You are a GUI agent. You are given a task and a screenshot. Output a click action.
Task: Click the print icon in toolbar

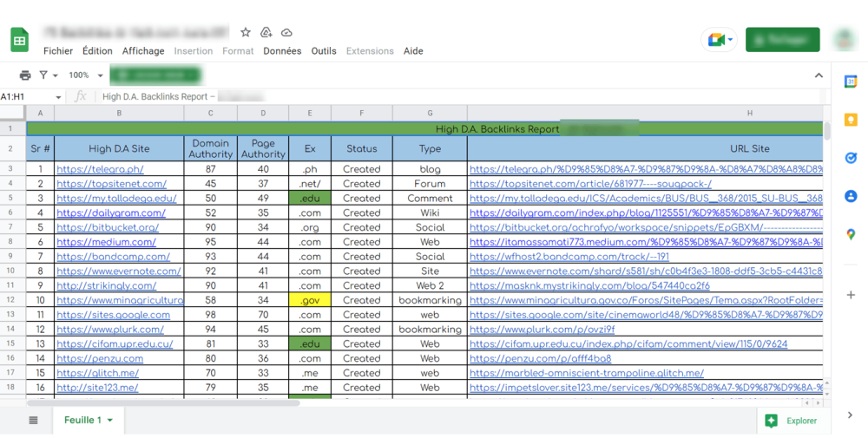click(25, 75)
